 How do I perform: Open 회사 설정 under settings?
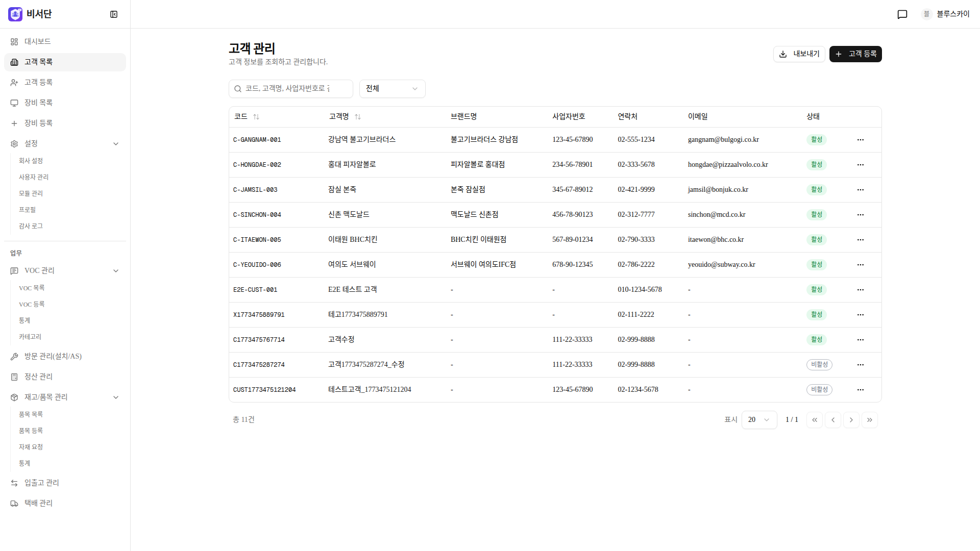[x=31, y=161]
